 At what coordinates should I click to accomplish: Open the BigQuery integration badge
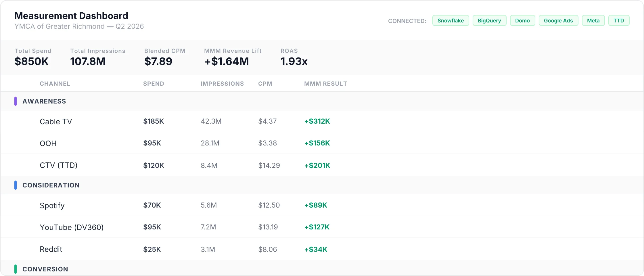point(489,20)
